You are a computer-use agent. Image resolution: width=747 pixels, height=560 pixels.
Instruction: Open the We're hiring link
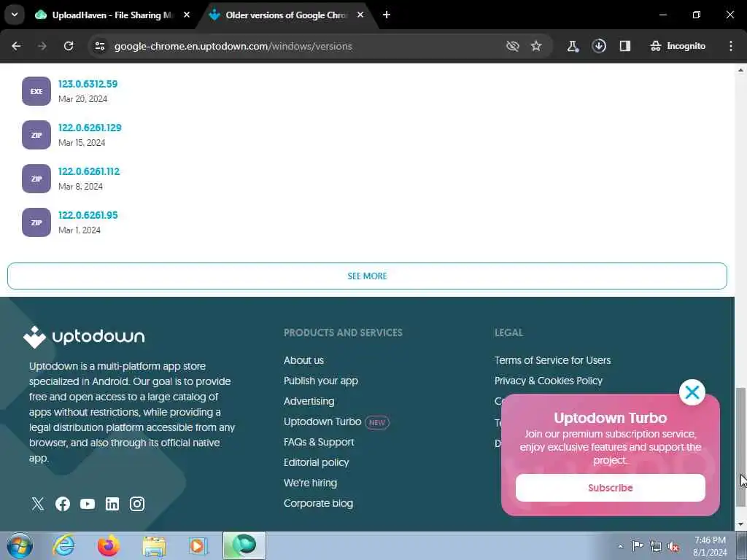click(310, 483)
